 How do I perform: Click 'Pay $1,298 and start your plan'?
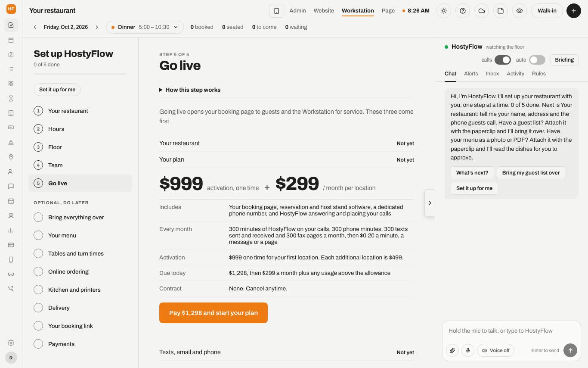click(214, 313)
